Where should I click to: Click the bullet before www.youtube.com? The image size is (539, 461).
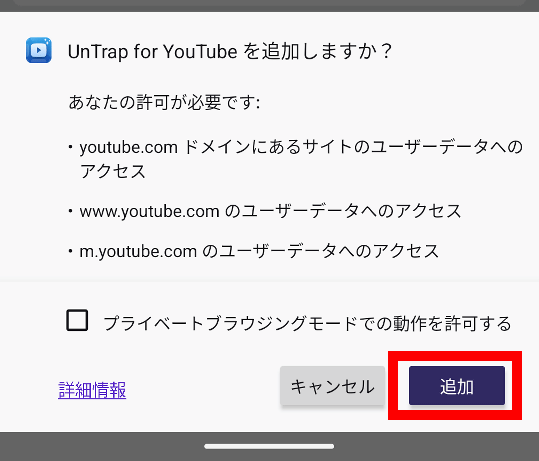(70, 211)
